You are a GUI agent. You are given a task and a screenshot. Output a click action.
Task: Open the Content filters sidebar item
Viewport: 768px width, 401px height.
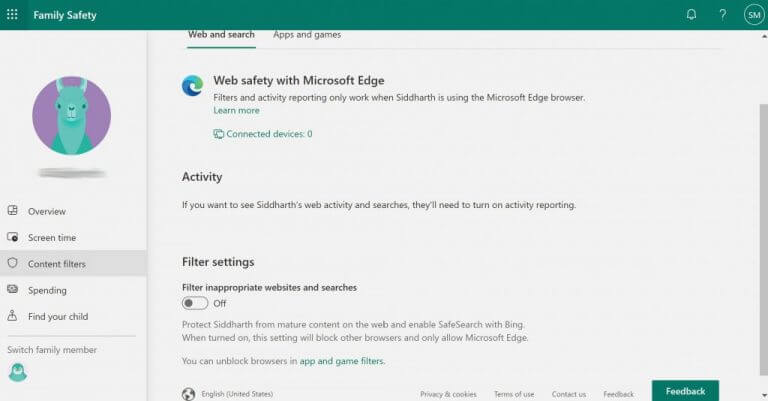pos(73,263)
